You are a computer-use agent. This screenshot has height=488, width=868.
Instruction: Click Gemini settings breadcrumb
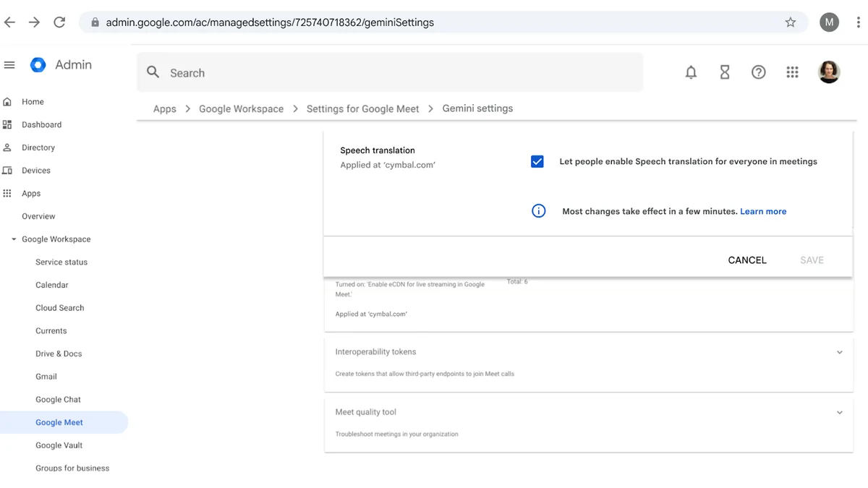[x=477, y=108]
